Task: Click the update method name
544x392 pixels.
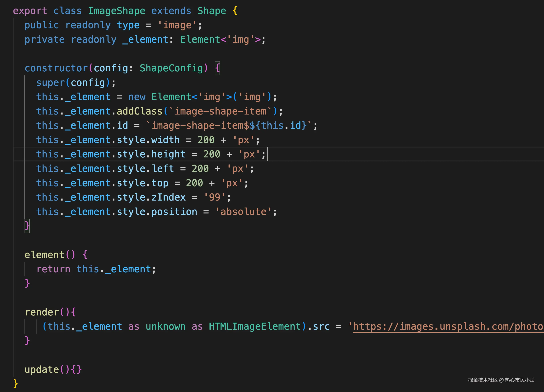Action: (x=42, y=369)
